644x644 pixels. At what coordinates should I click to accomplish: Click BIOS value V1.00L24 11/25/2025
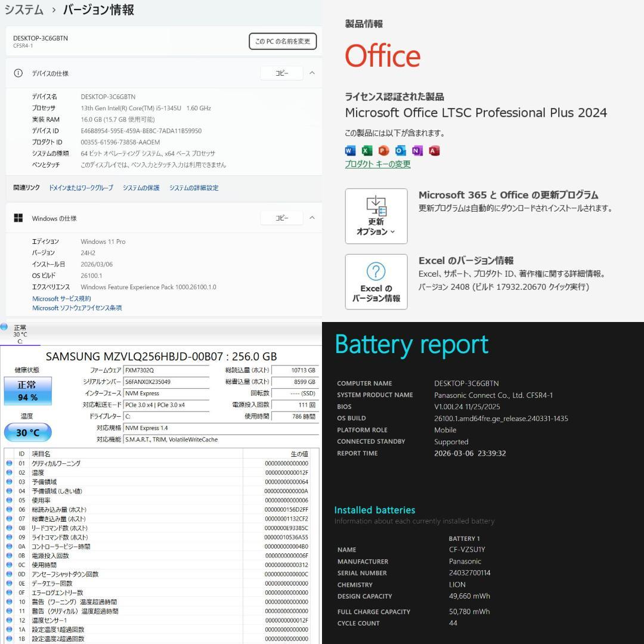point(467,407)
